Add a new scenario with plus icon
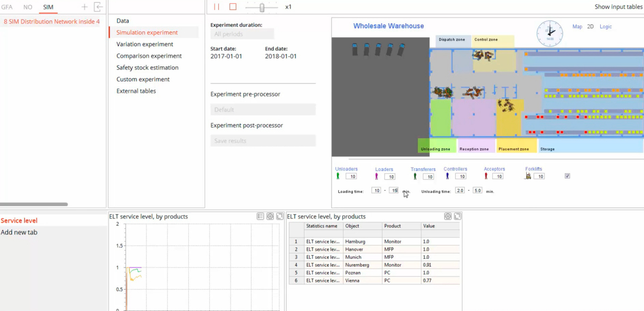 coord(85,7)
